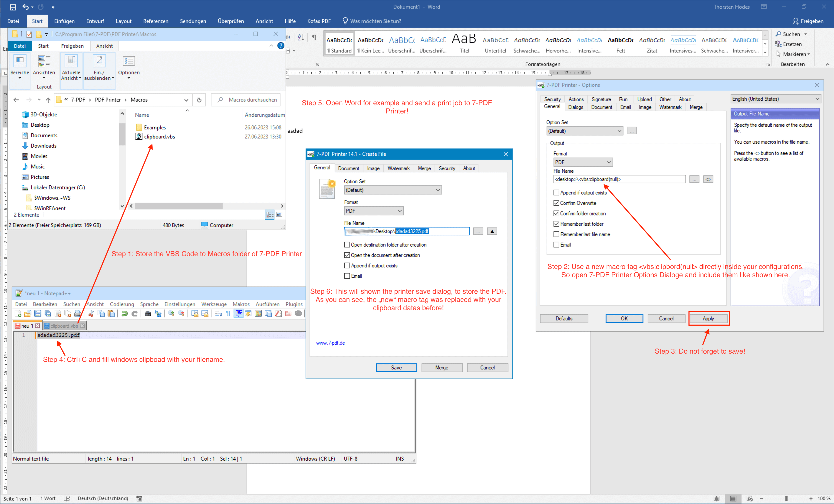Click the File Name field in Options dialog
Screen dimensions: 834x504
pyautogui.click(x=619, y=179)
